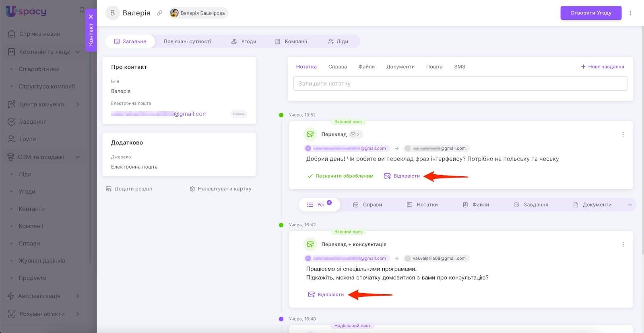644x333 pixels.
Task: Expand filter bar dropdown chevron
Action: click(x=630, y=205)
